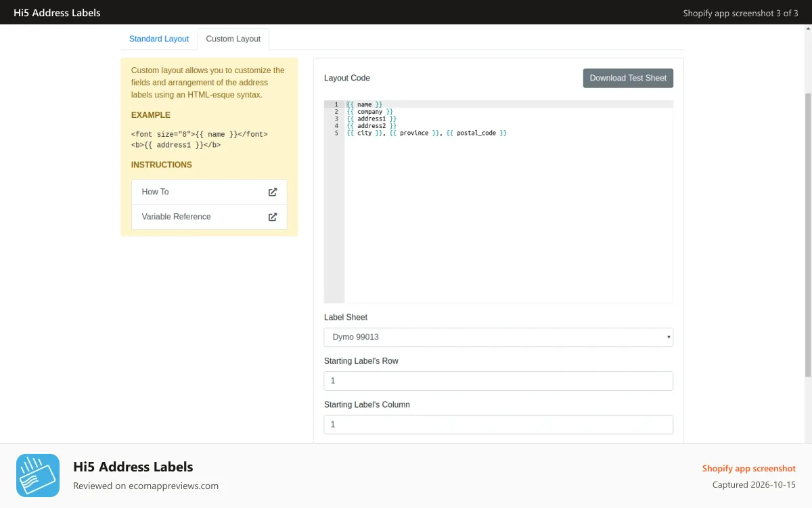812x508 pixels.
Task: Open the How To instructions link
Action: tap(209, 192)
